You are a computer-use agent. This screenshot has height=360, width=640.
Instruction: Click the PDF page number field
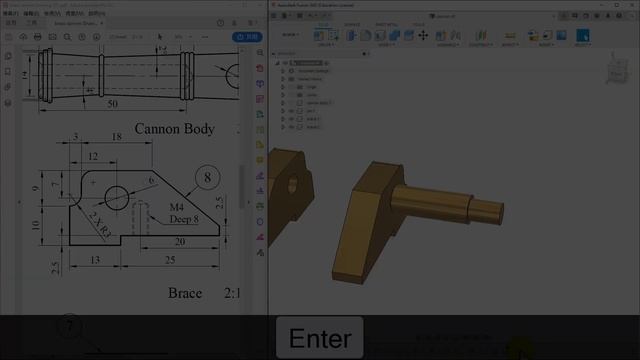pos(118,37)
